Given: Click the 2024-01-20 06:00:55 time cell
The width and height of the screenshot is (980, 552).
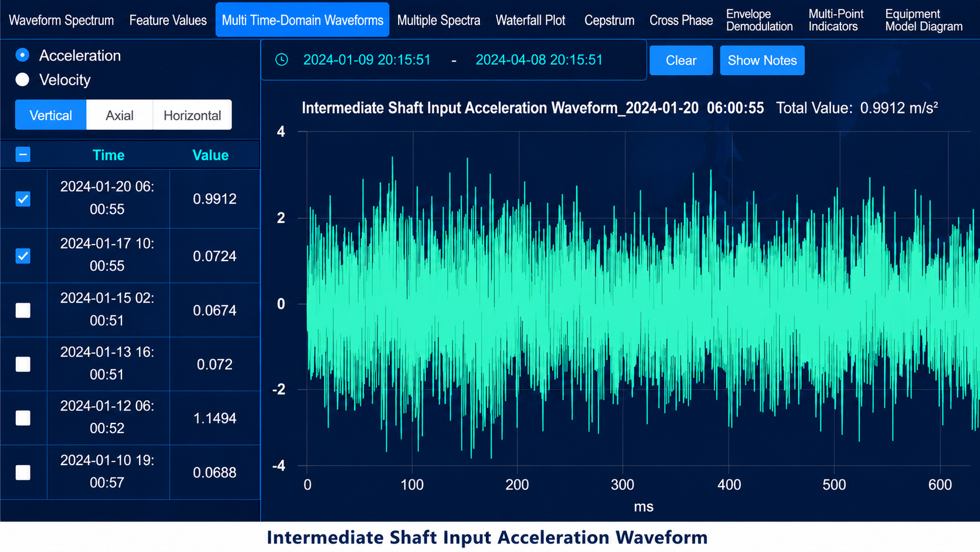Looking at the screenshot, I should [x=107, y=198].
